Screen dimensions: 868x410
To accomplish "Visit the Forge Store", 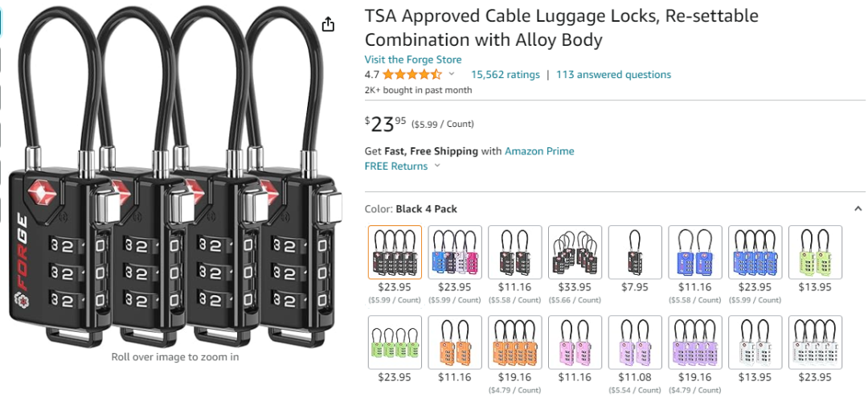I will coord(412,59).
